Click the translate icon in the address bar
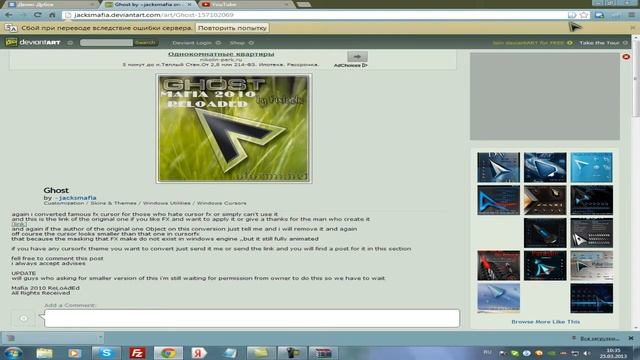This screenshot has width=640, height=360. pos(572,15)
